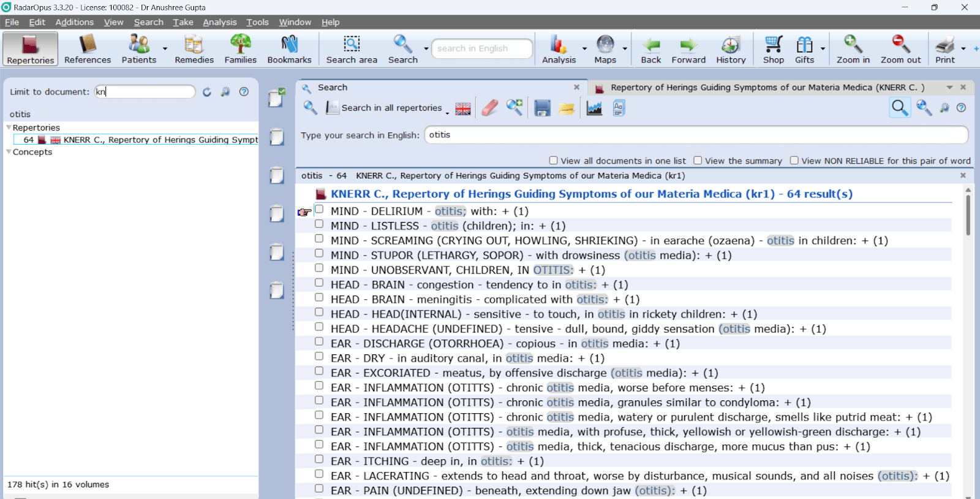Open the Gifts dropdown arrow
980x499 pixels.
pyautogui.click(x=823, y=48)
